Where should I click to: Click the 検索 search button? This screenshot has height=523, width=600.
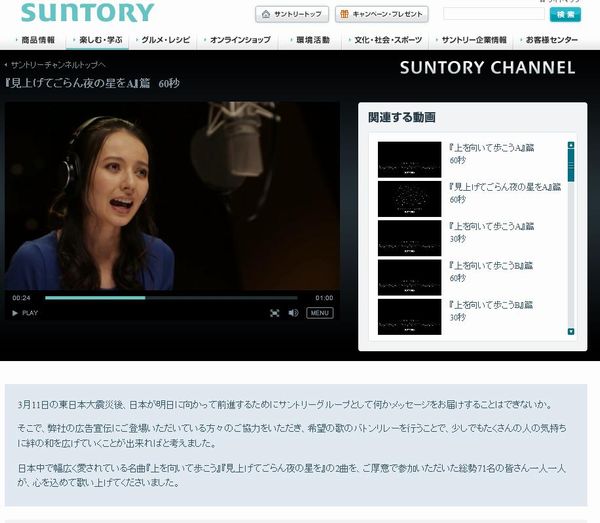pyautogui.click(x=565, y=15)
